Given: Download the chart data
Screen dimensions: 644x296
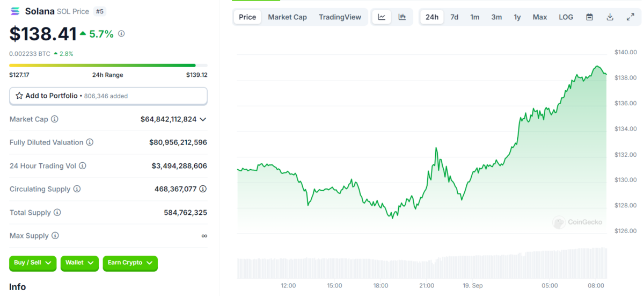Looking at the screenshot, I should (610, 17).
